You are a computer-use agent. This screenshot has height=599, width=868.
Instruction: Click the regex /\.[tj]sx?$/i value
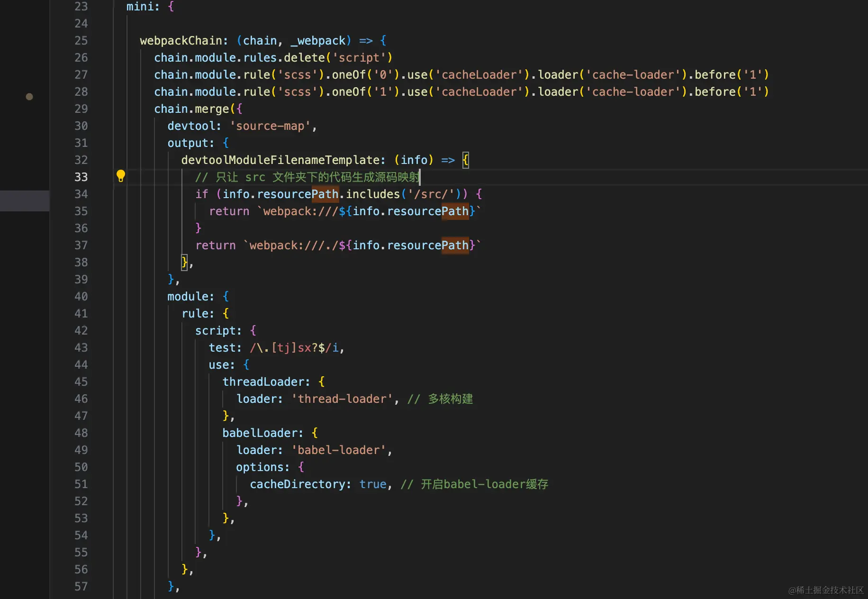294,348
